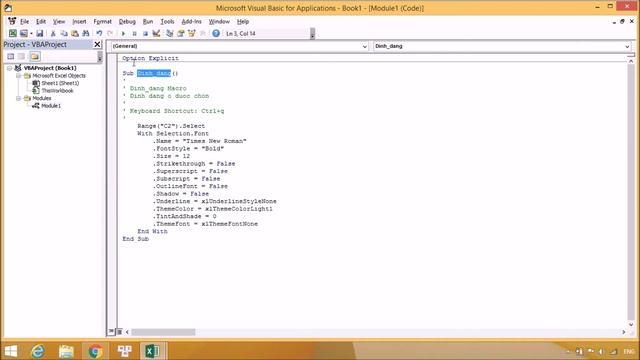Click the vertical scrollbar up arrow in code window
The height and width of the screenshot is (360, 640).
pos(631,61)
